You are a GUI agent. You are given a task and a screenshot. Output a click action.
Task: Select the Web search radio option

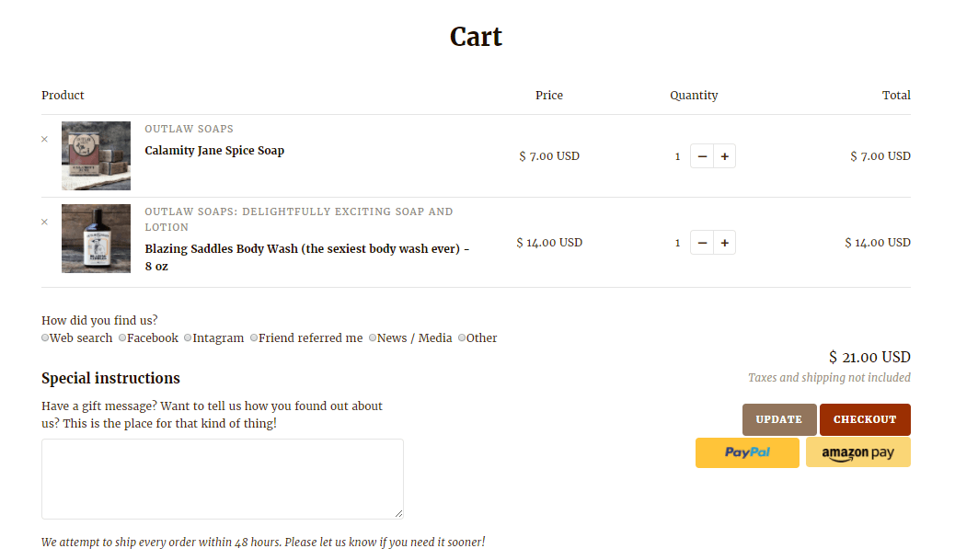coord(45,337)
